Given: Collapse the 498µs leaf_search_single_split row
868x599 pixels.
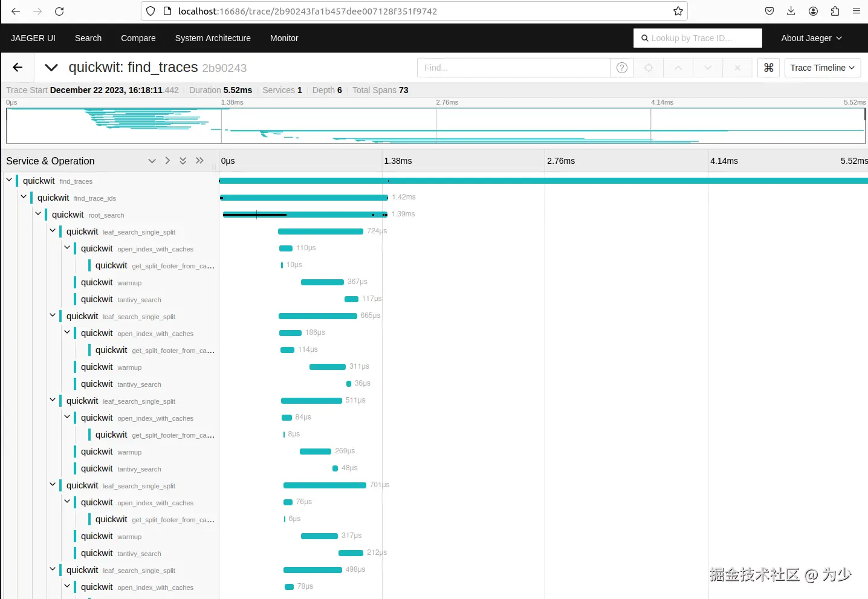Looking at the screenshot, I should tap(53, 569).
